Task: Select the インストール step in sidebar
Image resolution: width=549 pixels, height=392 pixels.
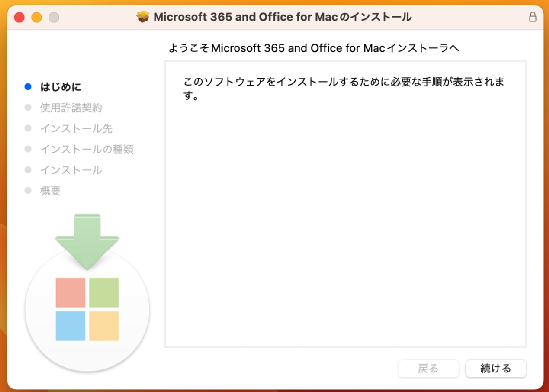Action: click(71, 170)
